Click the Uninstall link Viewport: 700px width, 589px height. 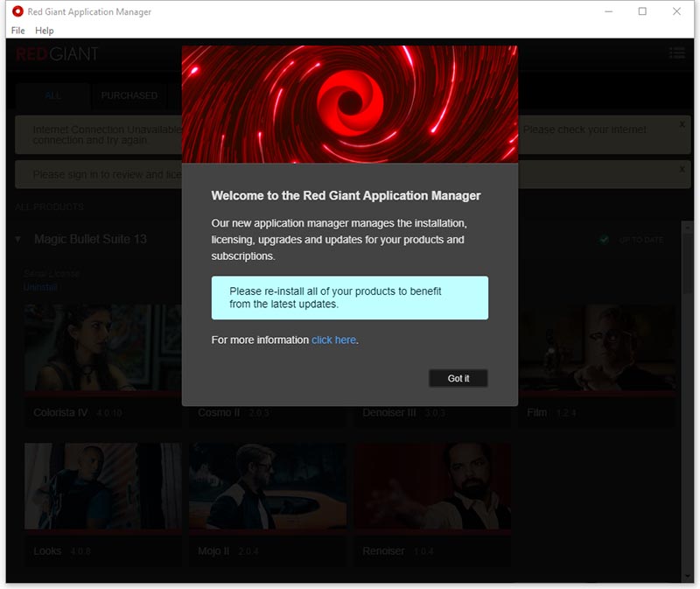[x=40, y=287]
